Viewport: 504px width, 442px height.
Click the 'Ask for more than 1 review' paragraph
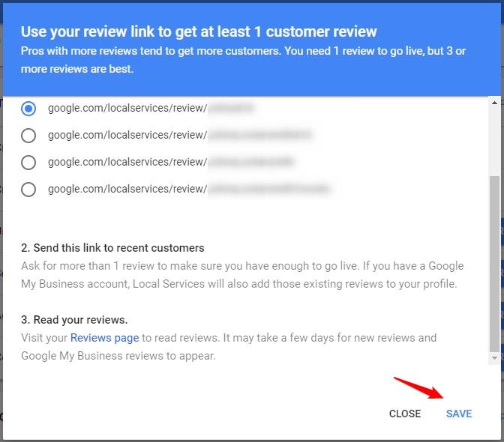(x=242, y=273)
